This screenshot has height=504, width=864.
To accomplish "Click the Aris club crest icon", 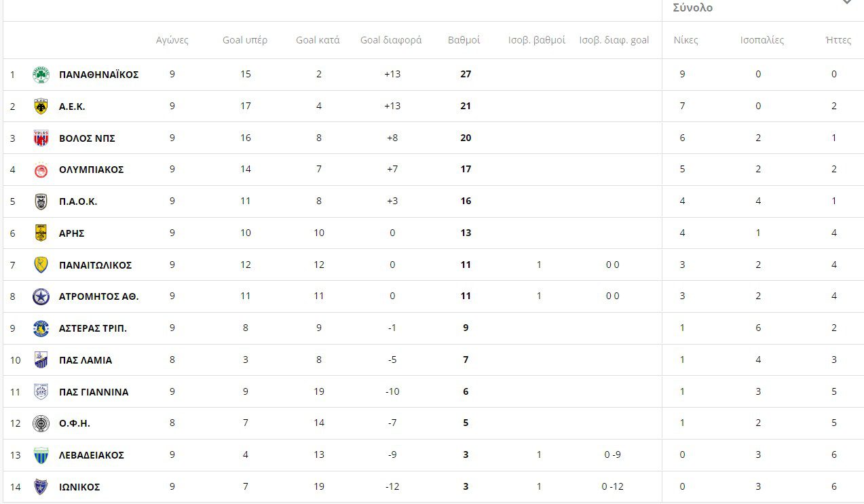I will pos(41,233).
